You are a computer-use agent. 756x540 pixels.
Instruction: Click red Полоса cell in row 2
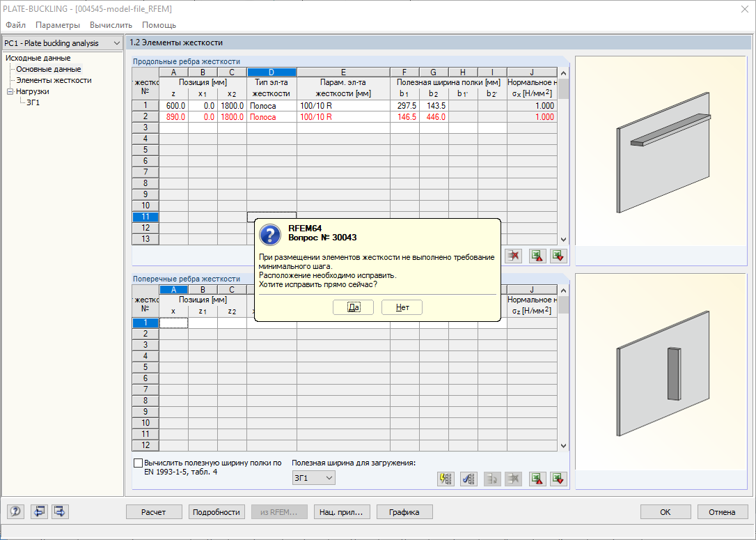click(x=272, y=117)
